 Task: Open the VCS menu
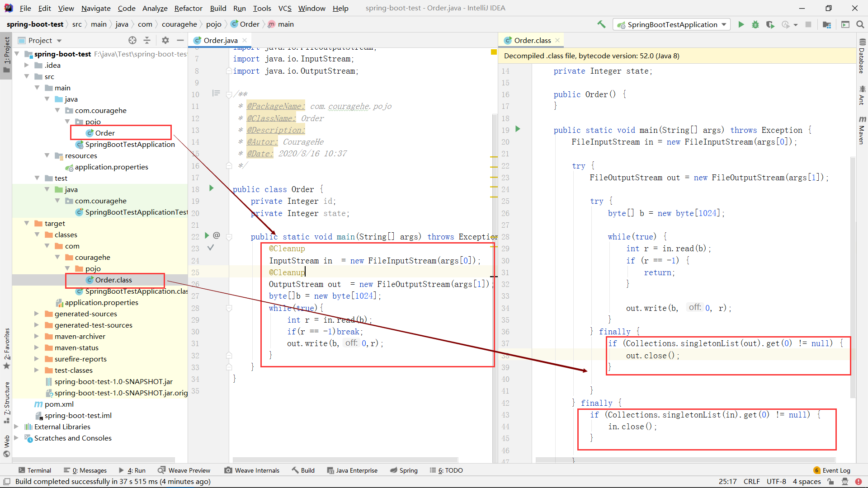[x=285, y=8]
